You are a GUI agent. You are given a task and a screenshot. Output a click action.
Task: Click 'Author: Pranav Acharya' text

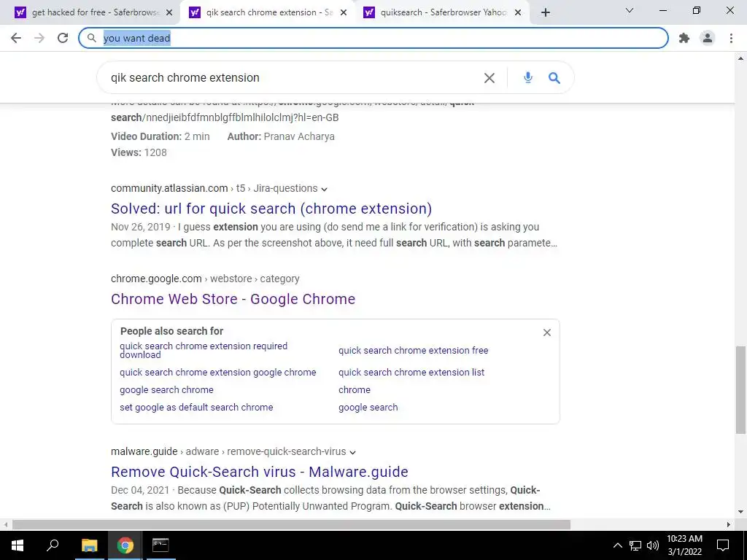click(x=281, y=136)
